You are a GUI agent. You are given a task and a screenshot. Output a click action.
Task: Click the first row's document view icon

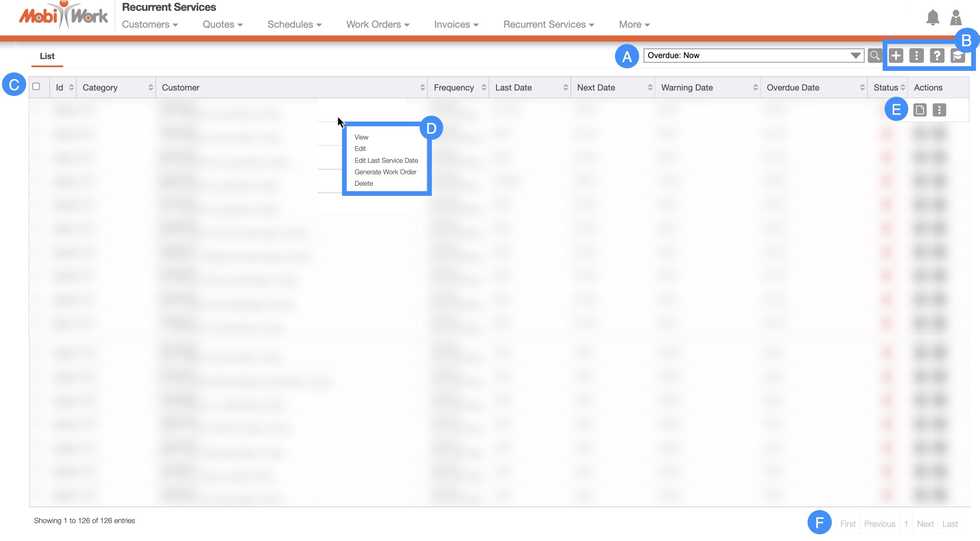click(920, 110)
